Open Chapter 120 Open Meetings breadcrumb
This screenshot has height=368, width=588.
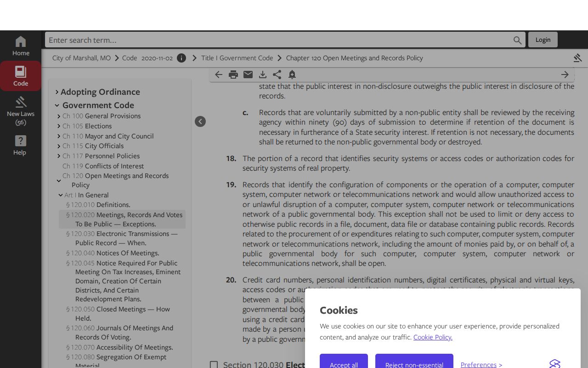pos(354,58)
